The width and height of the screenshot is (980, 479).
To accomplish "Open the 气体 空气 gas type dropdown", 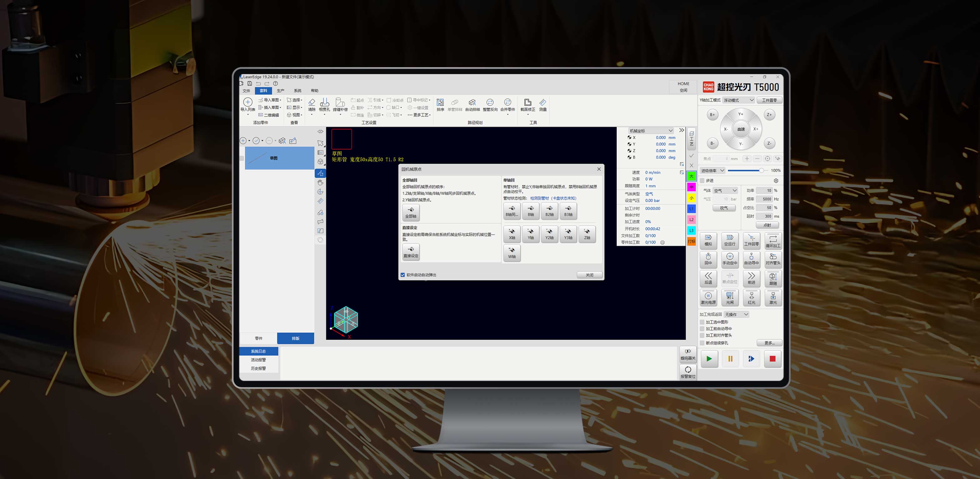I will (725, 191).
